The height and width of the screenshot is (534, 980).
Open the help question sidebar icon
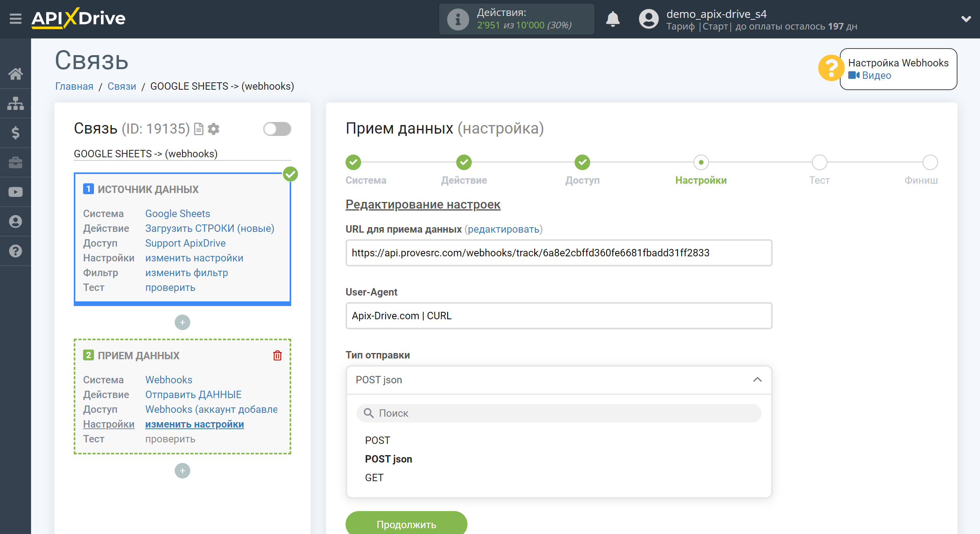click(16, 251)
